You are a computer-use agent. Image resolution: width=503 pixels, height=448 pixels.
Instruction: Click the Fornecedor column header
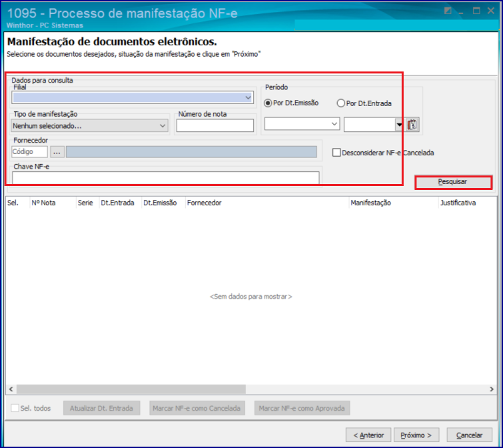tap(267, 203)
